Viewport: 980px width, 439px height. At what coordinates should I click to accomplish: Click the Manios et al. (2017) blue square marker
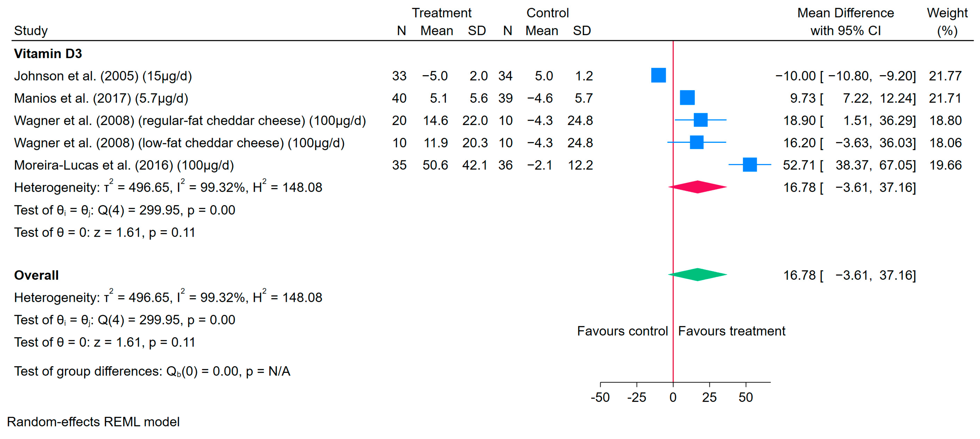click(687, 98)
